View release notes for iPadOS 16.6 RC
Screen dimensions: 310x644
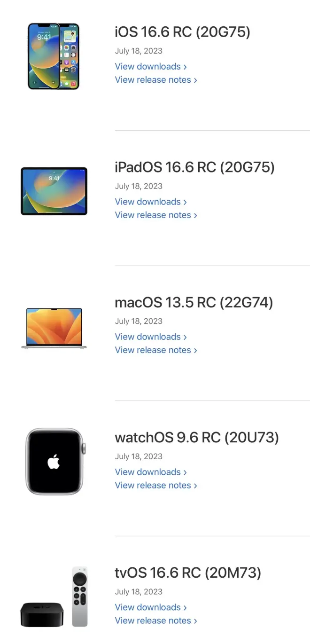(156, 215)
